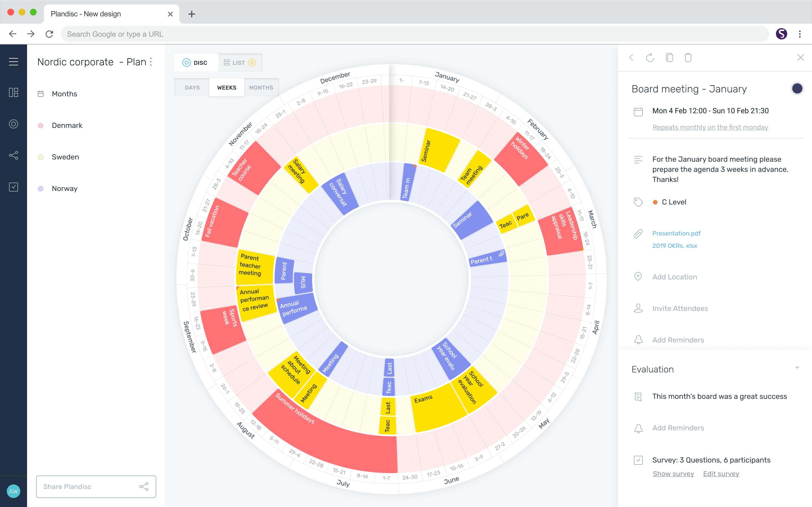Delete the board meeting with trash icon

[688, 58]
